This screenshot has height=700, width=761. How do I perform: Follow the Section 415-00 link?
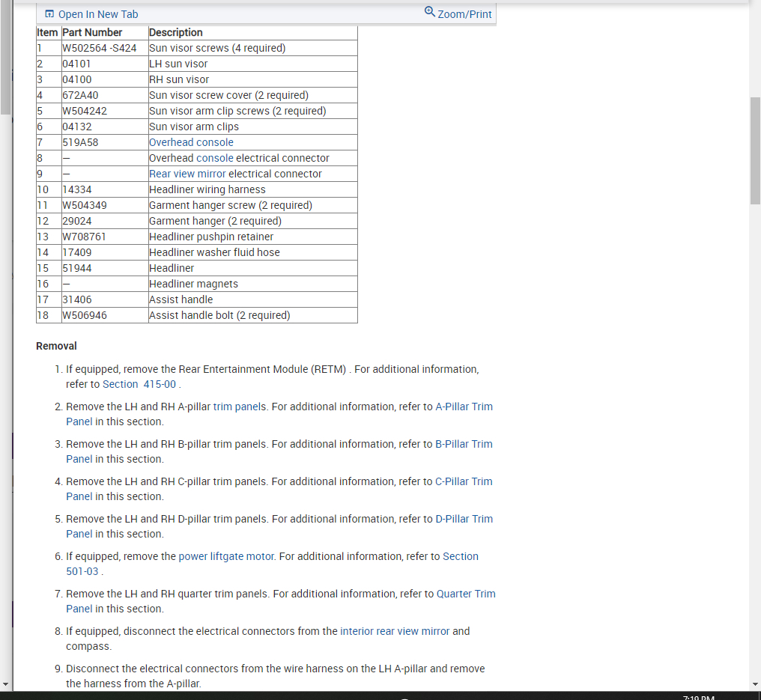point(139,384)
